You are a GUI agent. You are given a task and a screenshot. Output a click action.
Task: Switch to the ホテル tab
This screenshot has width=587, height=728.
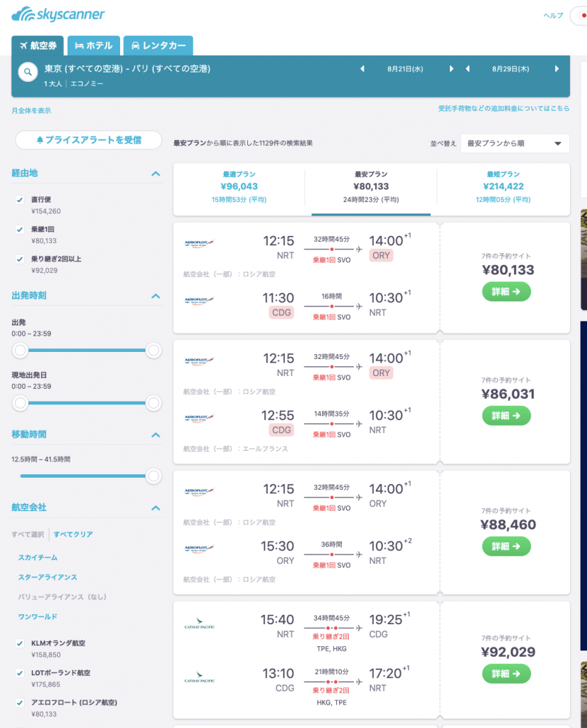(x=94, y=45)
